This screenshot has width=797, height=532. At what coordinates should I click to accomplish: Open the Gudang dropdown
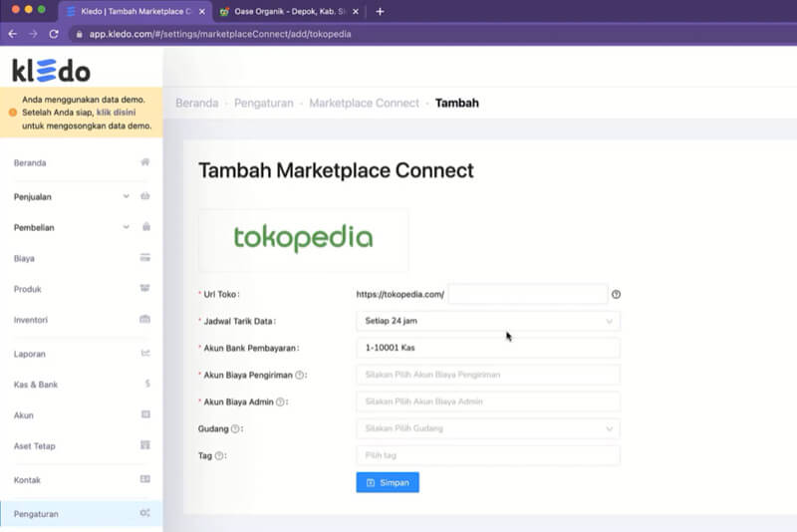[488, 428]
